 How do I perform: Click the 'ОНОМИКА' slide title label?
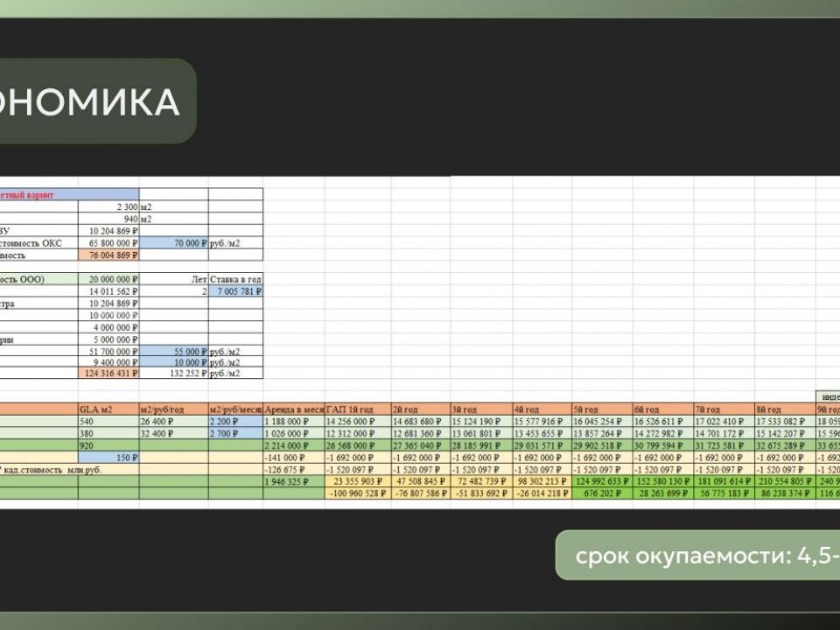coord(92,102)
